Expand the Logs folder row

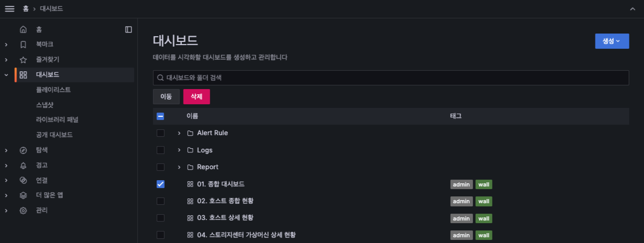coord(179,150)
